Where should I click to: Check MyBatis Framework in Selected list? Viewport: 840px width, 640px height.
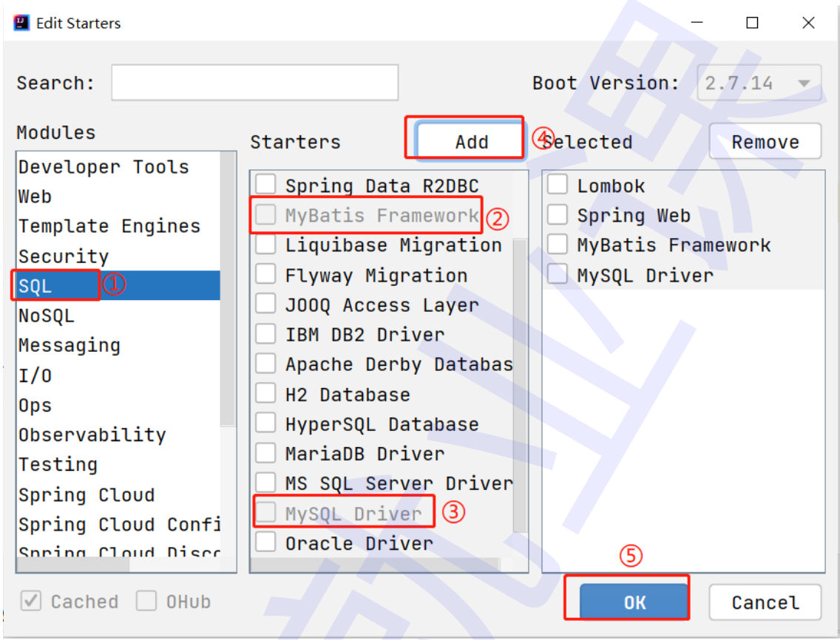[557, 244]
